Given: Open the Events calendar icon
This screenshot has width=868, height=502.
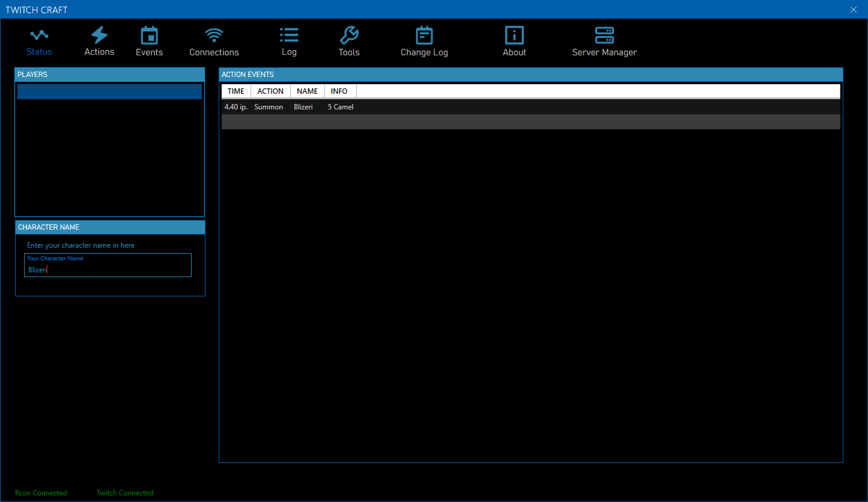Looking at the screenshot, I should [x=149, y=35].
